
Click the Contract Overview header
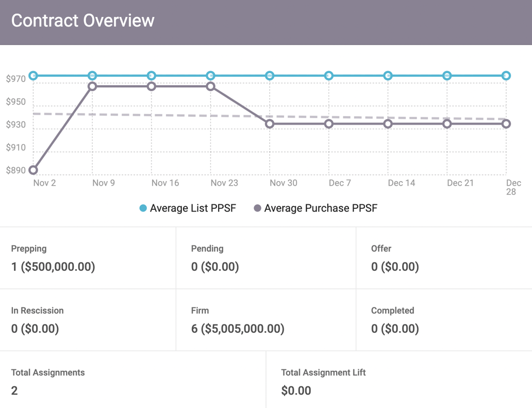tap(83, 21)
